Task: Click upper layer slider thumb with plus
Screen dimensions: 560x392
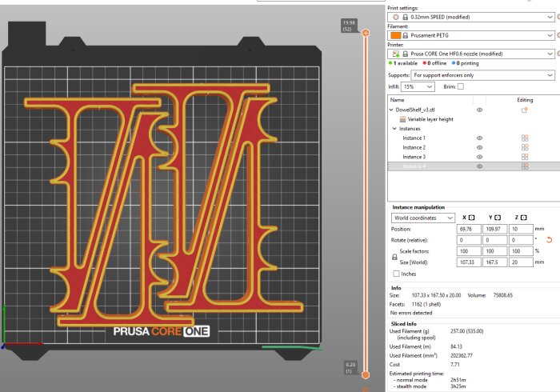Action: [366, 34]
